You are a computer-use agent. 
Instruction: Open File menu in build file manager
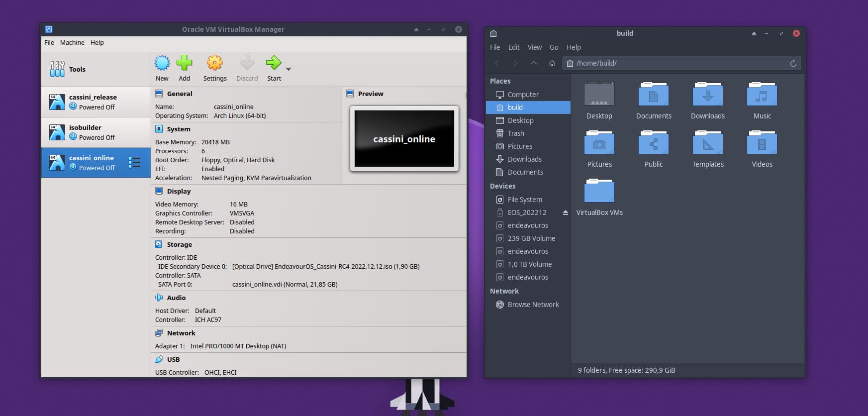tap(495, 47)
